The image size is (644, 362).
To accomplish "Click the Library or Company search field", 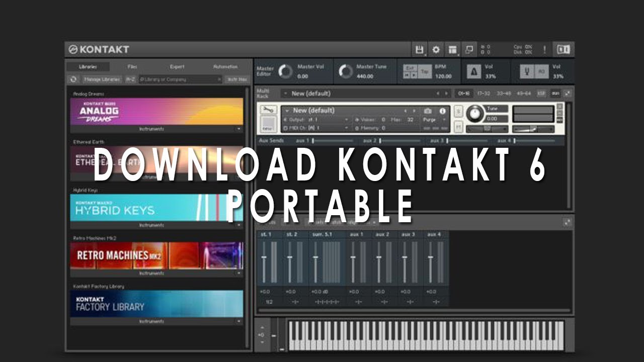I will click(180, 79).
